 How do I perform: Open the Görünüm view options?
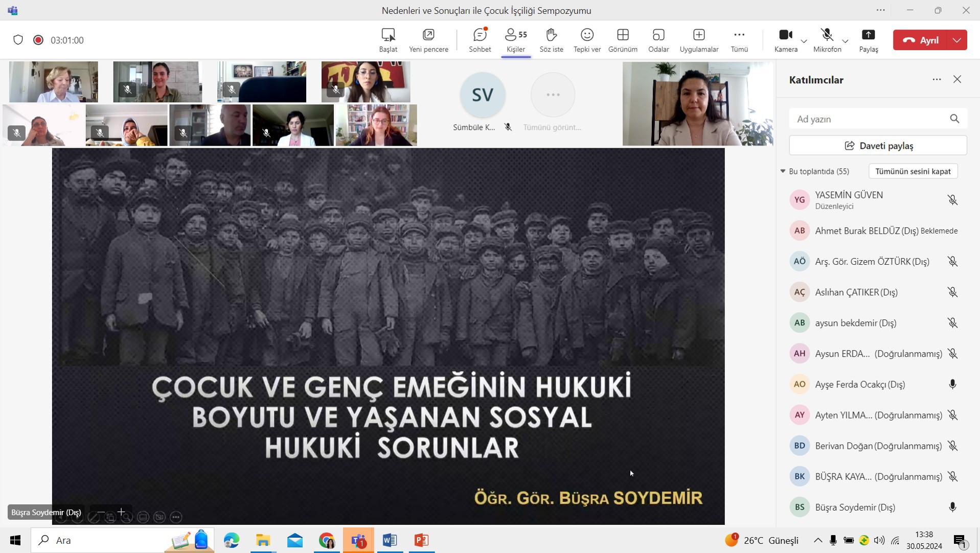(623, 40)
